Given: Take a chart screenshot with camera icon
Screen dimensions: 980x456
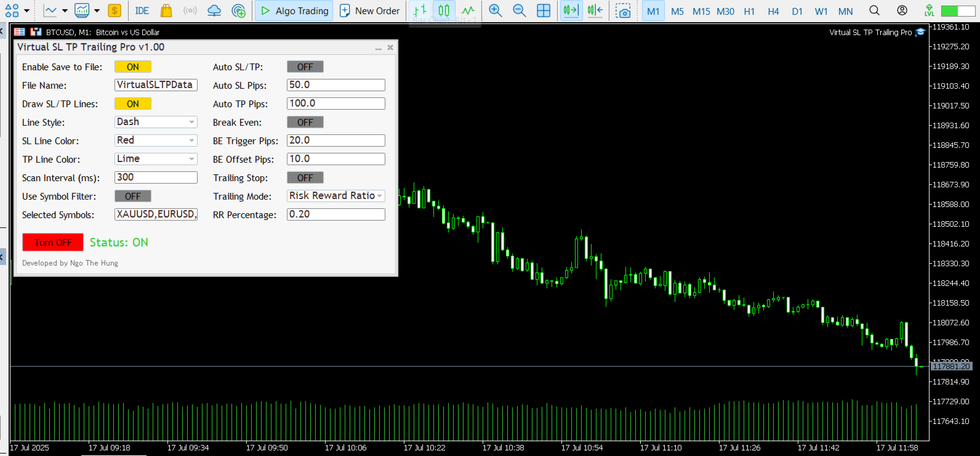Looking at the screenshot, I should point(624,10).
